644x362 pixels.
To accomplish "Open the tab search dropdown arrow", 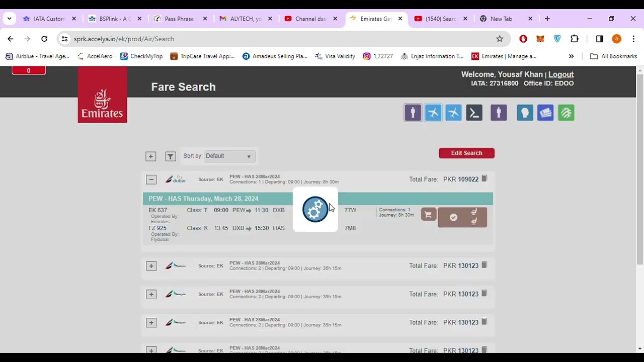I will 9,19.
